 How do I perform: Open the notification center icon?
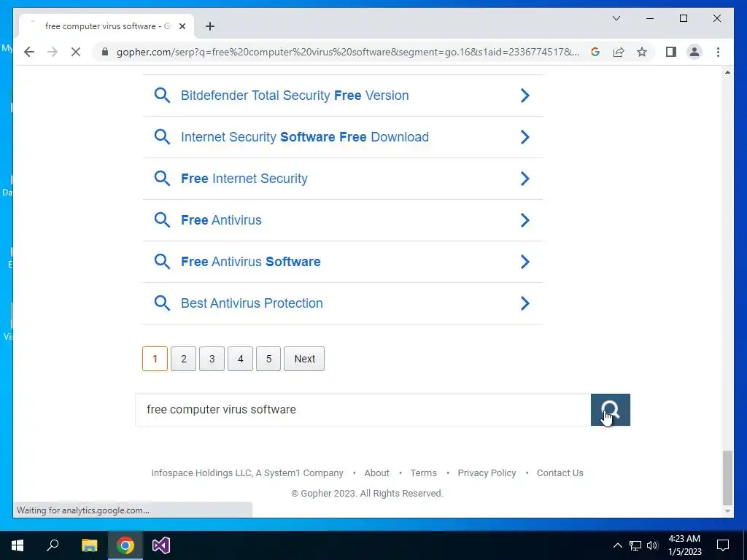click(723, 545)
